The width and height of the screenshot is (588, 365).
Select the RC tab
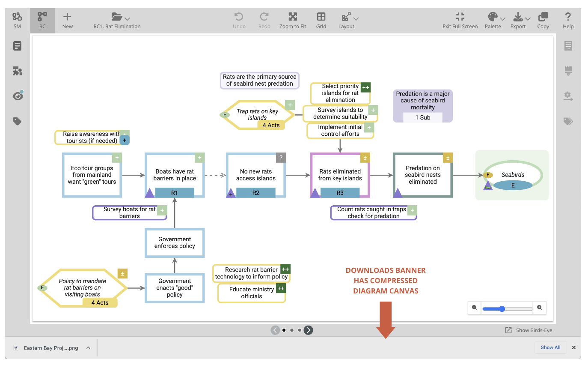[42, 21]
